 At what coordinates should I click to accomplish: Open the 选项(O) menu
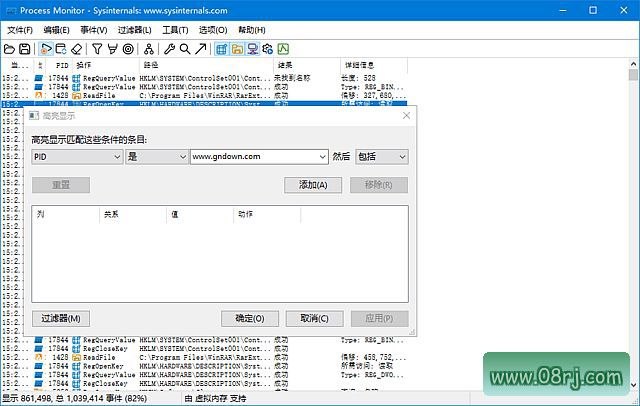213,30
